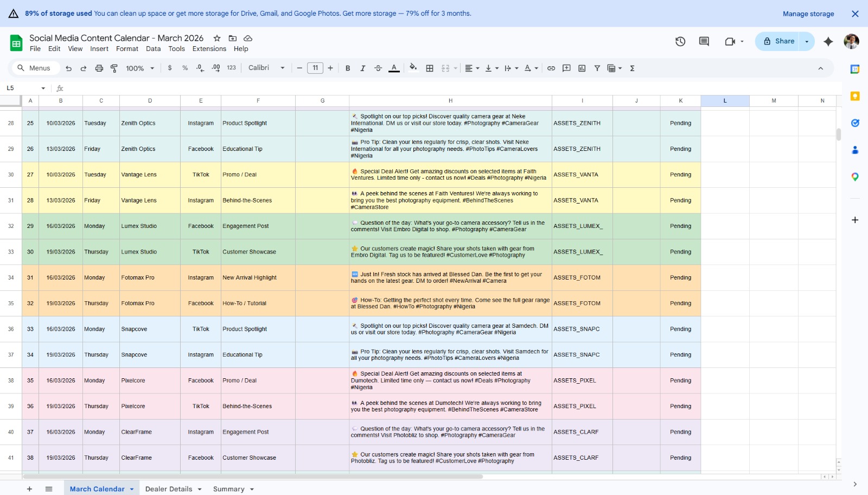This screenshot has height=495, width=868.
Task: Insert a link using the toolbar icon
Action: (x=551, y=68)
